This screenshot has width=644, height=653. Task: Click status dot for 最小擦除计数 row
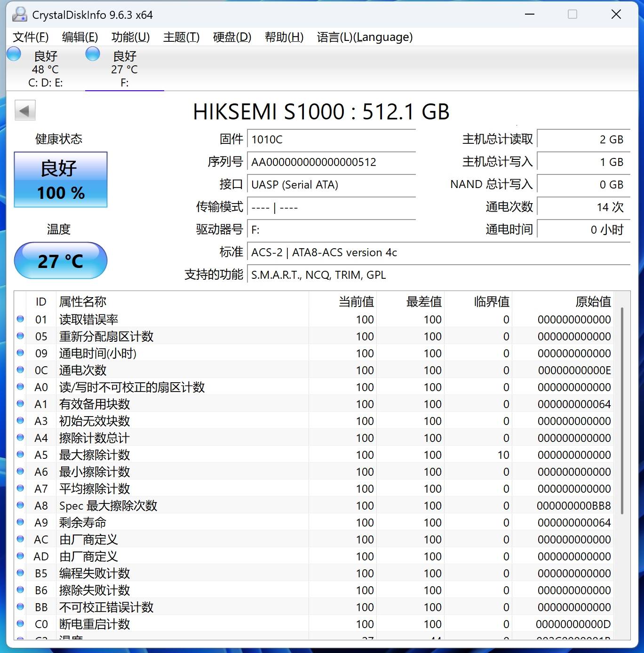20,471
